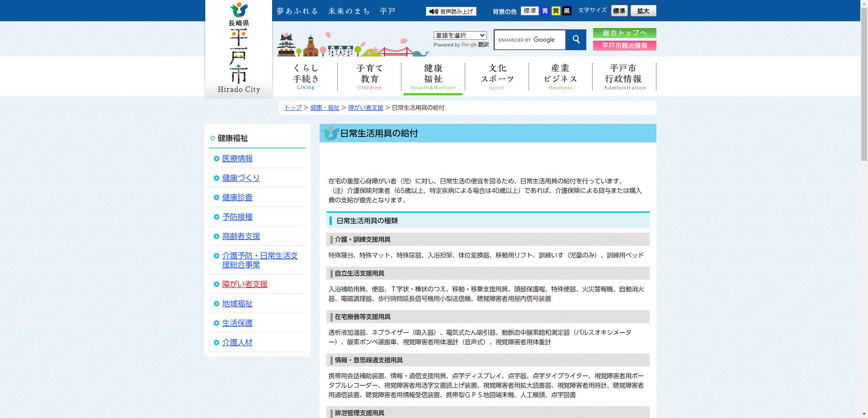
Task: Click the arrow icon next to 医療情報 link
Action: [216, 159]
